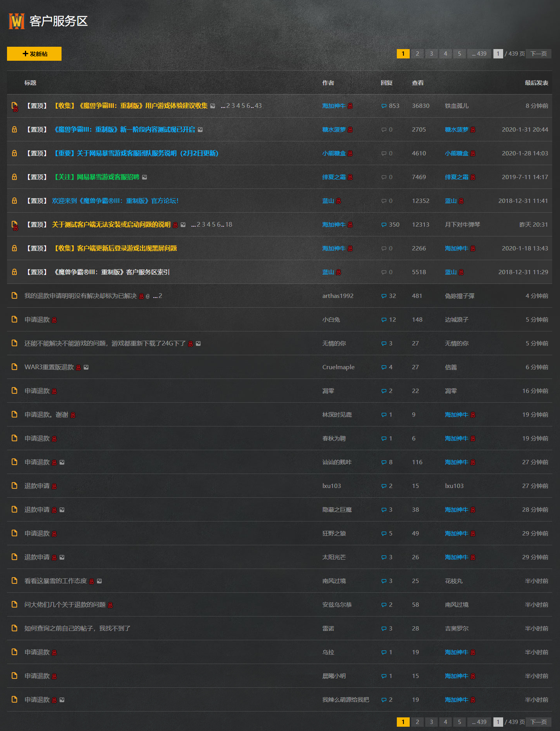Image resolution: width=560 pixels, height=731 pixels.
Task: Click thread icon of 用户游戏体验建议收集 row
Action: point(15,106)
